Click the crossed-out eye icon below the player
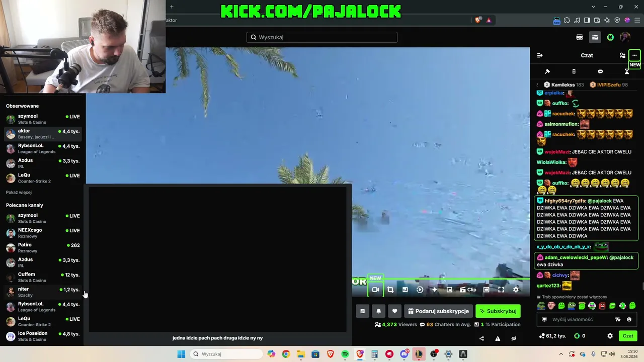644x362 pixels. pyautogui.click(x=514, y=338)
